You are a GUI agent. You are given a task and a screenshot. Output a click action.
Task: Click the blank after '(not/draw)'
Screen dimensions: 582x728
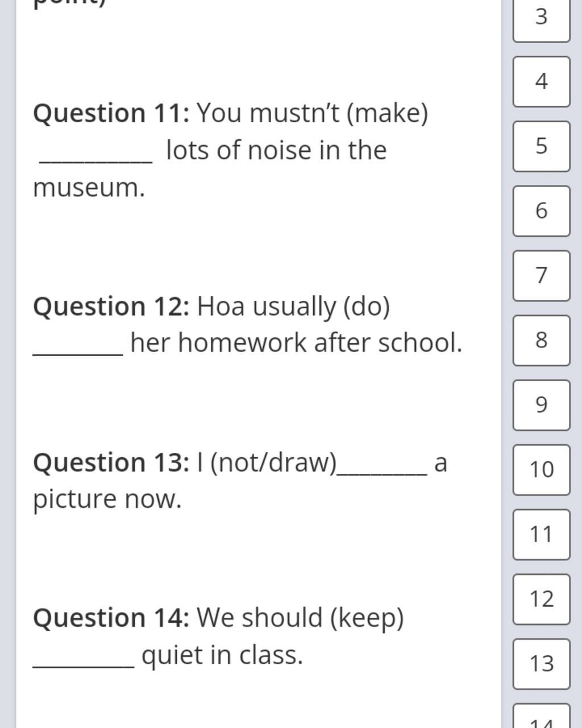coord(382,466)
